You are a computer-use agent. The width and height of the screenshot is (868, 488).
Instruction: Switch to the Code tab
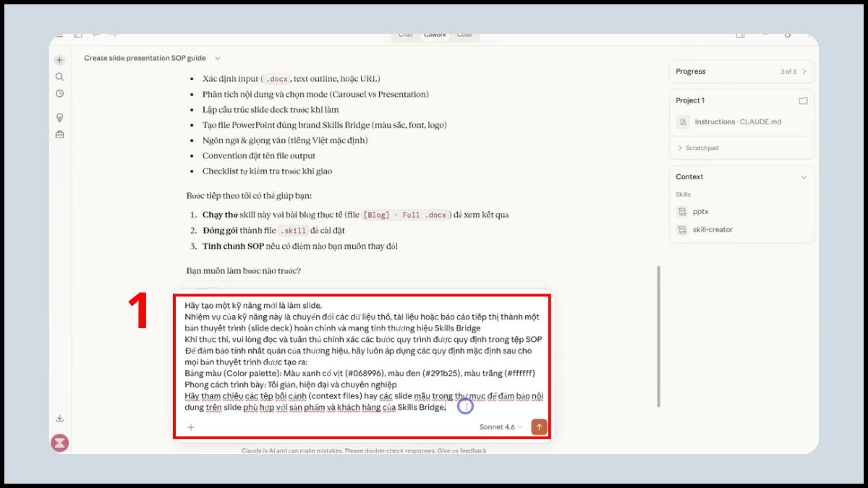(x=464, y=35)
